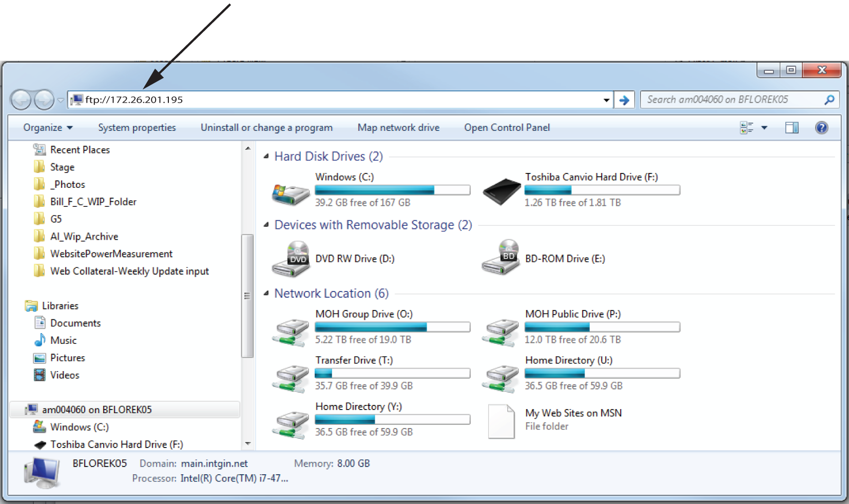Toggle the preview pane icon

tap(792, 128)
